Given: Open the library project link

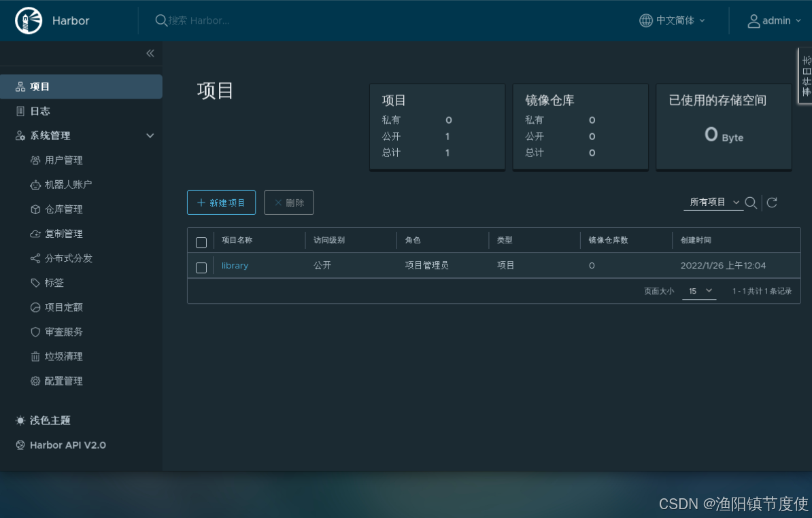Looking at the screenshot, I should click(235, 265).
